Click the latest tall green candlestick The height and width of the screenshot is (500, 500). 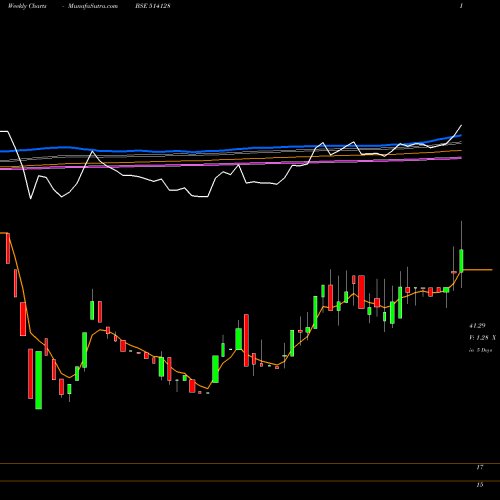coord(462,261)
